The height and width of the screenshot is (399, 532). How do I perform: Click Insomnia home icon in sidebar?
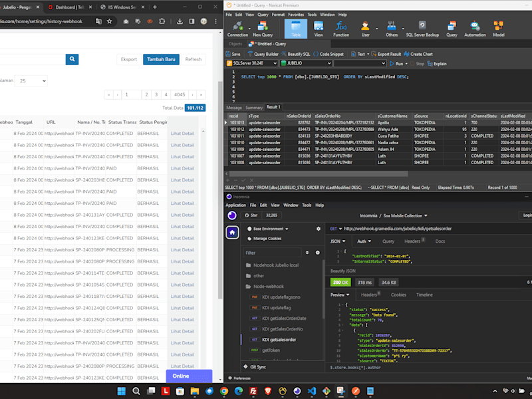232,232
